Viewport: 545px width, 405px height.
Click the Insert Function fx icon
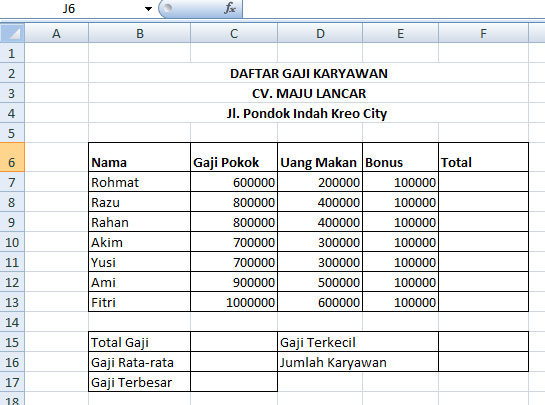click(x=230, y=8)
